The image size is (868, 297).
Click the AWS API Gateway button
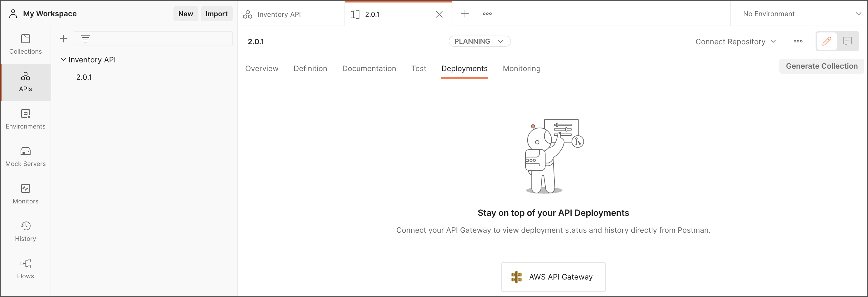[553, 277]
